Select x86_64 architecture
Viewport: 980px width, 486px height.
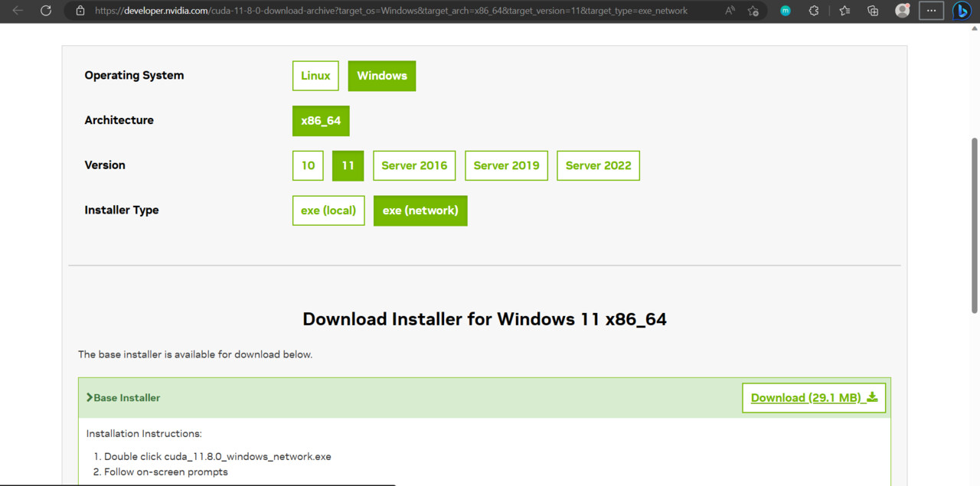(321, 121)
